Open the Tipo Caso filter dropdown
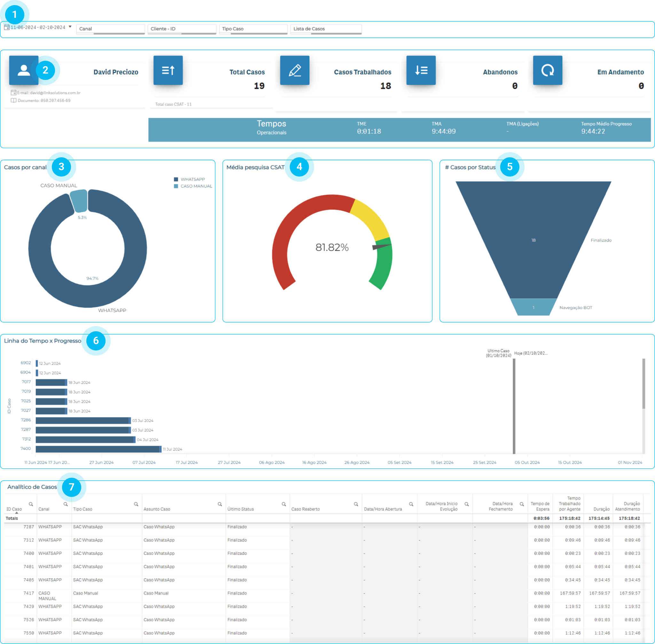The width and height of the screenshot is (655, 644). pos(253,29)
